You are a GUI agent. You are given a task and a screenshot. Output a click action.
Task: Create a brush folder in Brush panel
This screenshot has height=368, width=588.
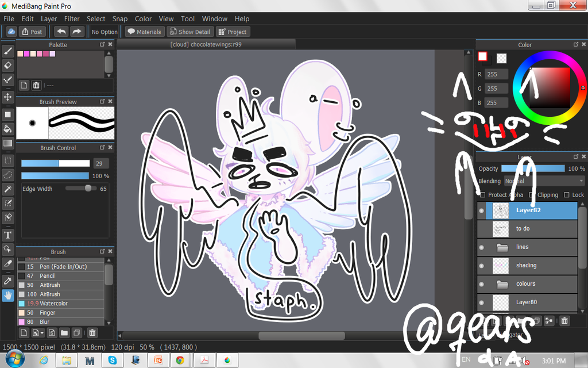[64, 333]
